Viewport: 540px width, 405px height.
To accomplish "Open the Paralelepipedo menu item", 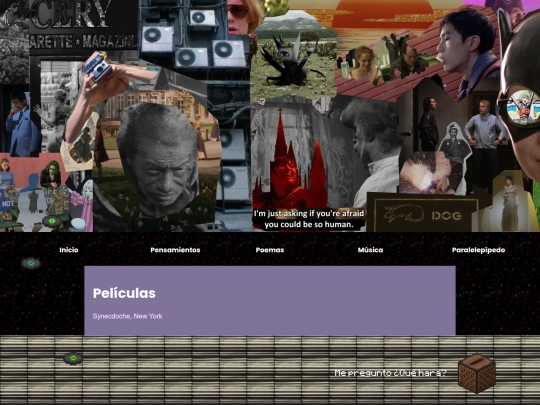I will [478, 250].
